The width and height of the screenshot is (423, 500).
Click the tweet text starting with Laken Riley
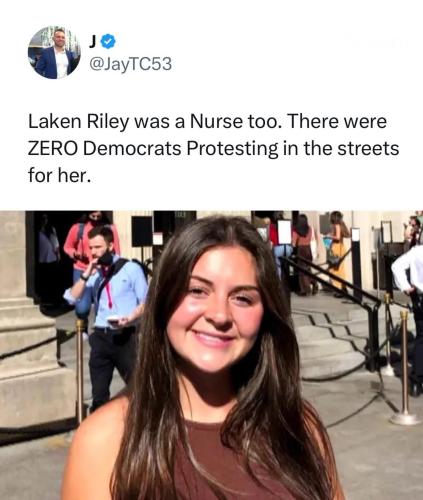(213, 148)
